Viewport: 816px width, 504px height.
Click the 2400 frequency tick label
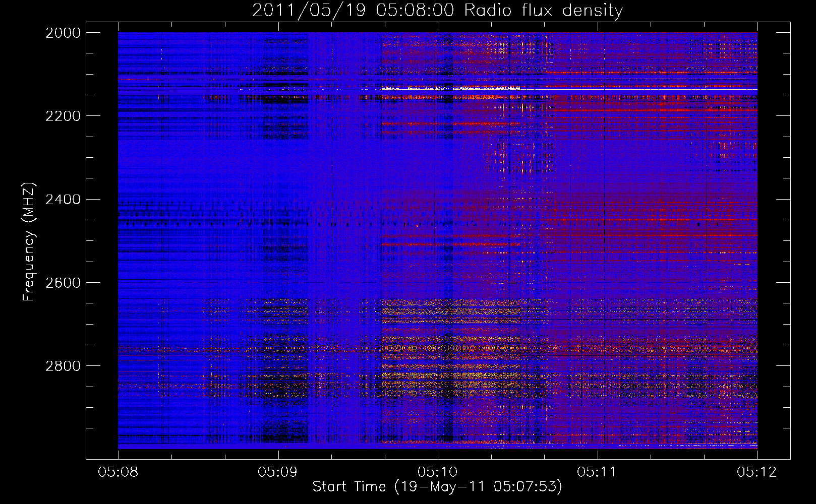click(x=63, y=200)
